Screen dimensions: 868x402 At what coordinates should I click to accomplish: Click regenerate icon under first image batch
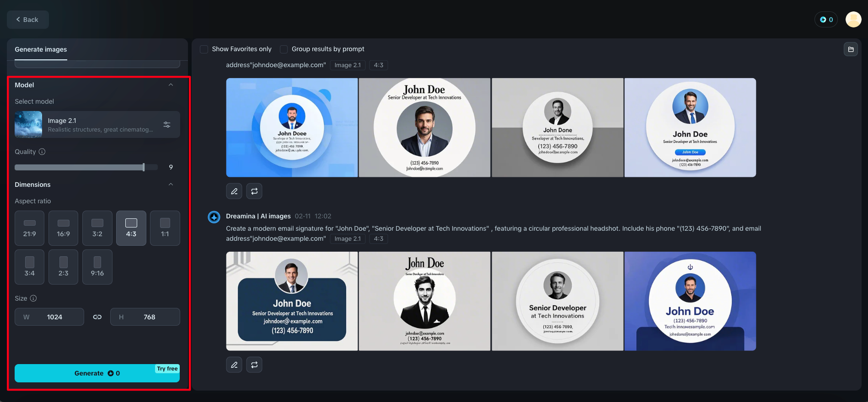coord(254,191)
